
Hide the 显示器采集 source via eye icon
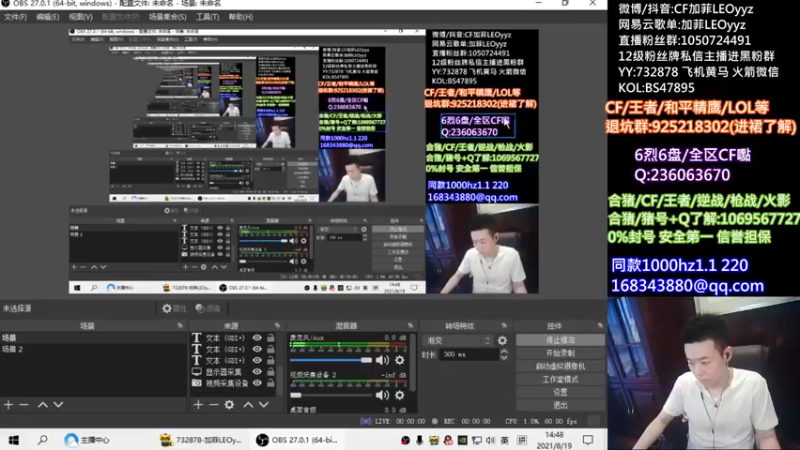point(257,372)
